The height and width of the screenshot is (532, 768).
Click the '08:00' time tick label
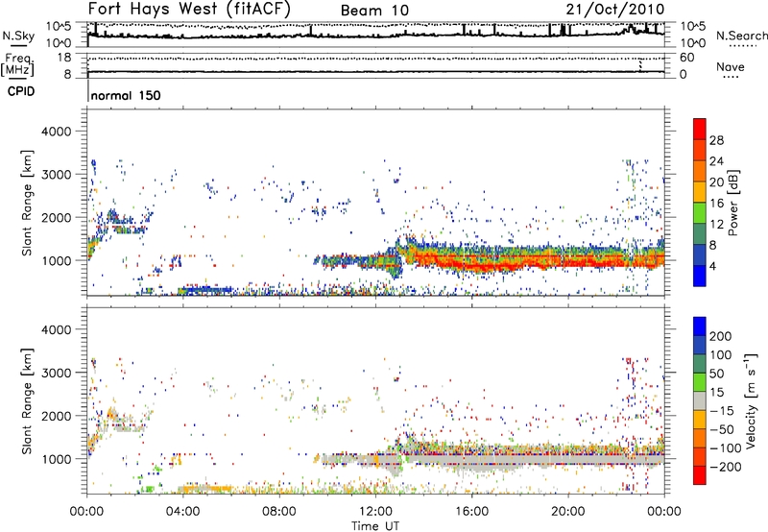[x=279, y=512]
